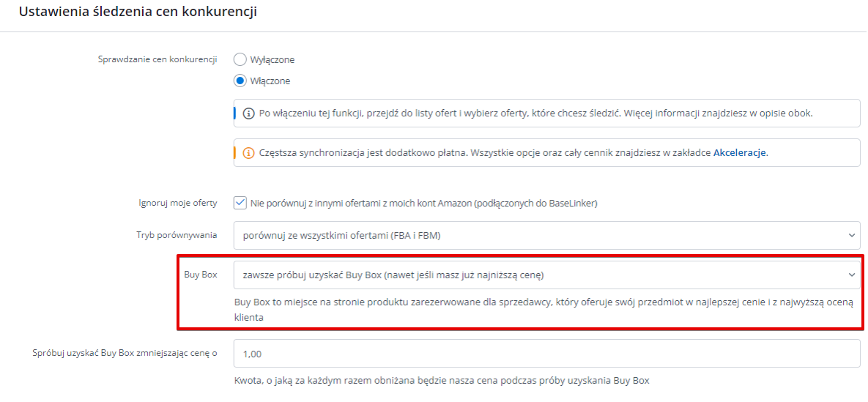Click the chevron arrow on the Buy Box select
868x402 pixels.
click(851, 275)
